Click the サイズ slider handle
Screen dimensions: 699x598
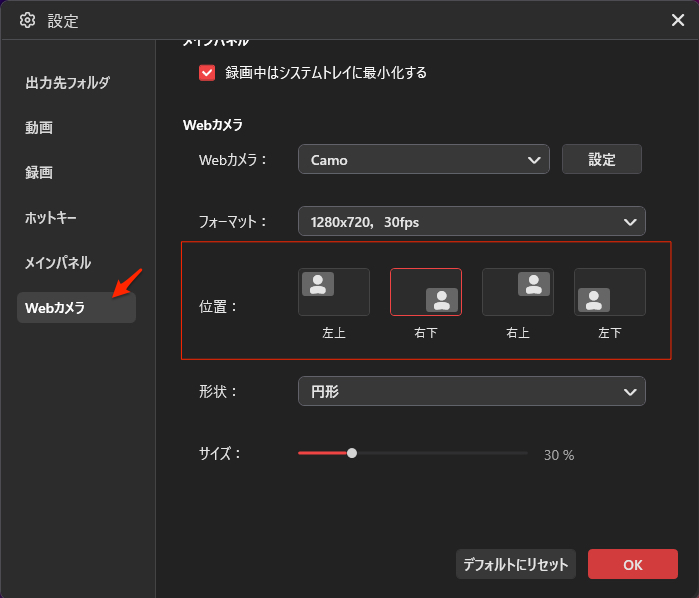(352, 453)
